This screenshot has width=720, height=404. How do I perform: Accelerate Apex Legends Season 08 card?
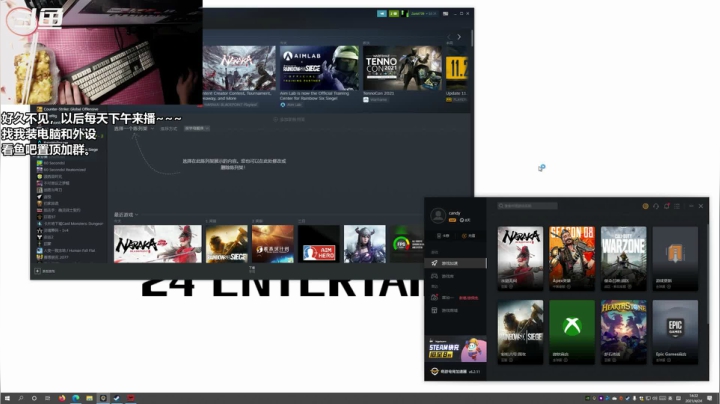pos(572,258)
